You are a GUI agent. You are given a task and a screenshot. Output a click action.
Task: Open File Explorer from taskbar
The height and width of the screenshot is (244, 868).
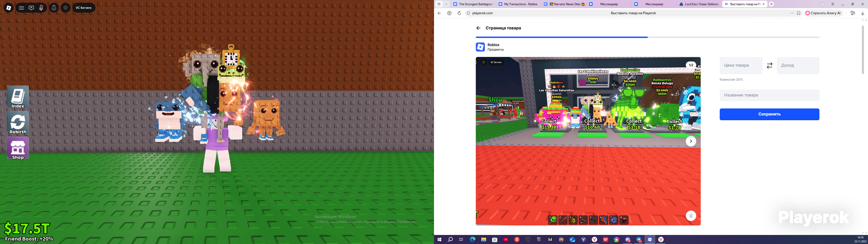point(484,239)
